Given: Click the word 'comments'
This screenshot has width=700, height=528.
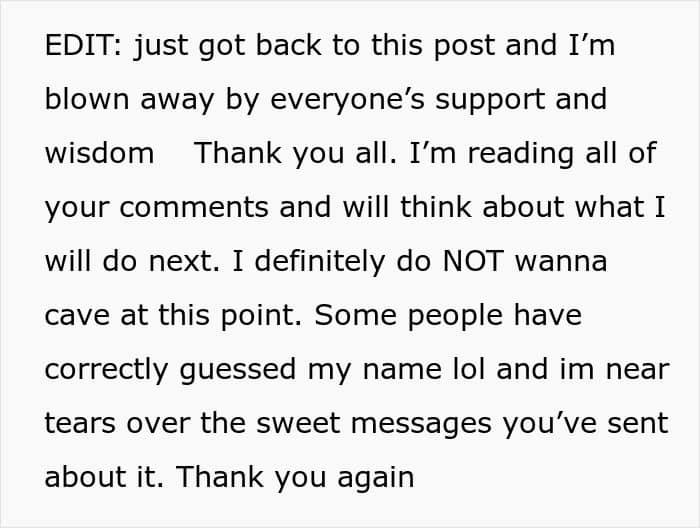Looking at the screenshot, I should click(194, 207).
